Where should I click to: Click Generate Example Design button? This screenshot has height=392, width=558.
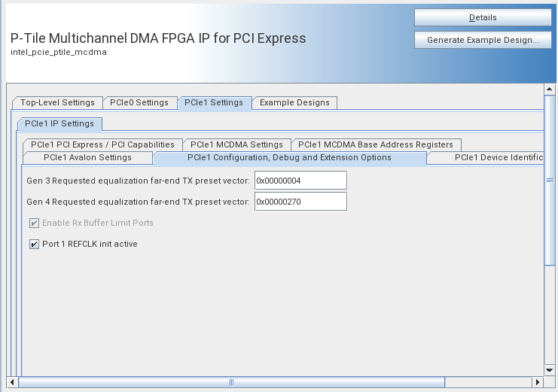483,40
